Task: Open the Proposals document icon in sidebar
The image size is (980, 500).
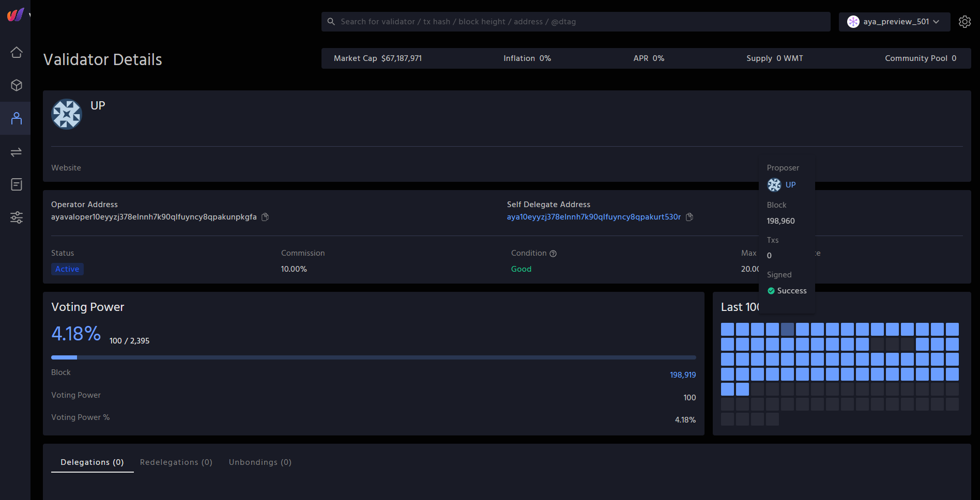Action: 16,184
